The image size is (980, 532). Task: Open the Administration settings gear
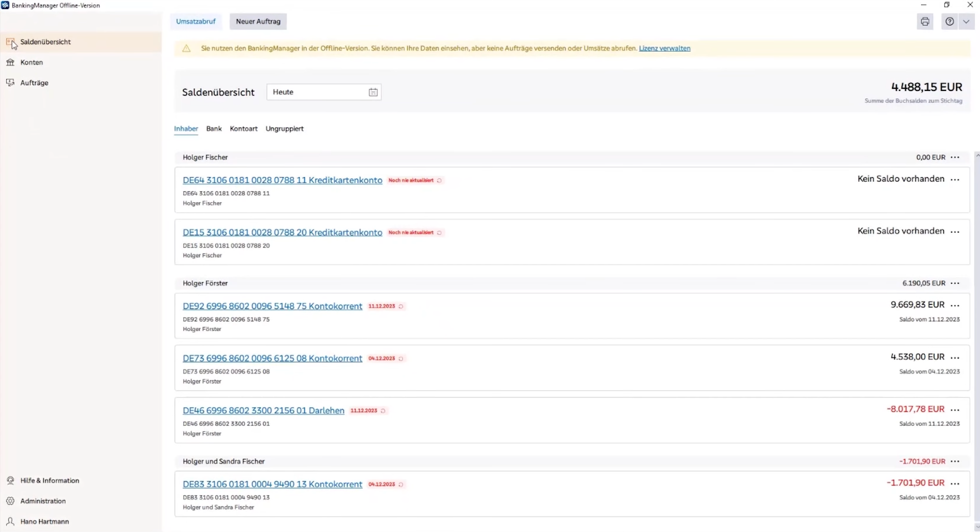(x=10, y=501)
